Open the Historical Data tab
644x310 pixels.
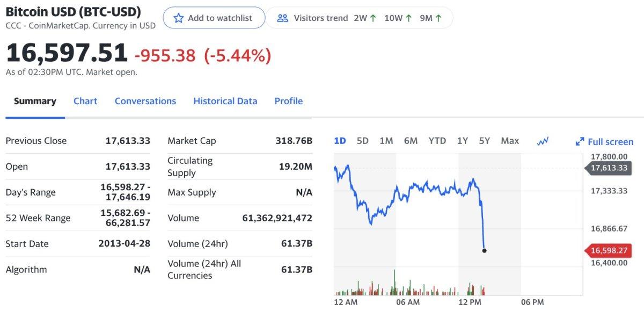(x=225, y=101)
